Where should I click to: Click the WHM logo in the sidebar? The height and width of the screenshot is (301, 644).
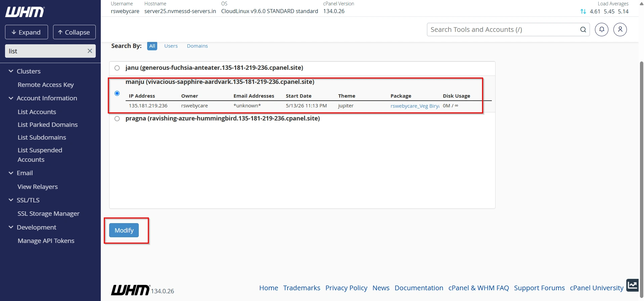pyautogui.click(x=25, y=12)
